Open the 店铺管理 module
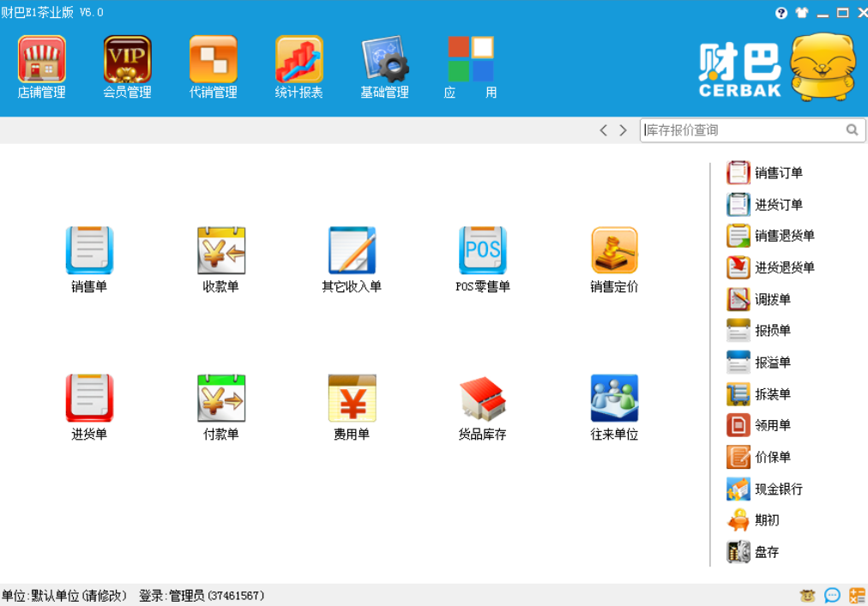Viewport: 868px width, 606px height. (x=42, y=66)
